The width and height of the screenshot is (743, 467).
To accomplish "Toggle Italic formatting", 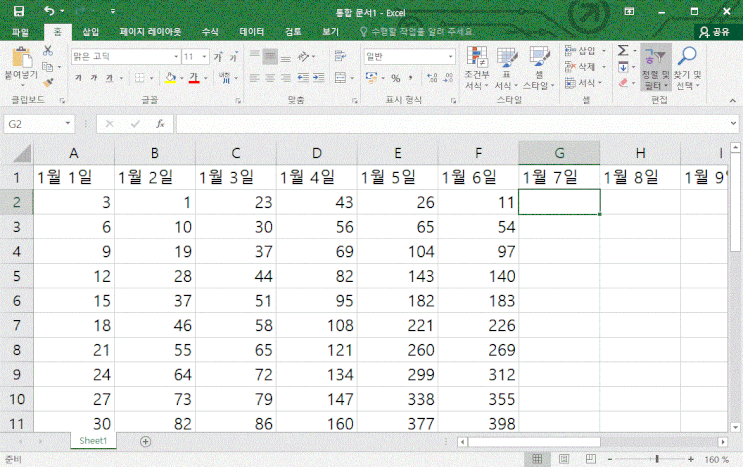I will [94, 78].
